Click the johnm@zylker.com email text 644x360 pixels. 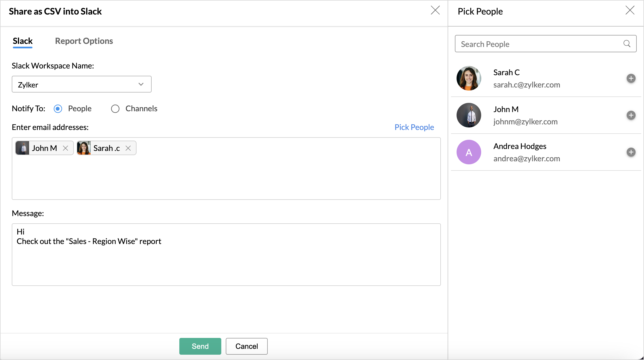click(x=525, y=122)
